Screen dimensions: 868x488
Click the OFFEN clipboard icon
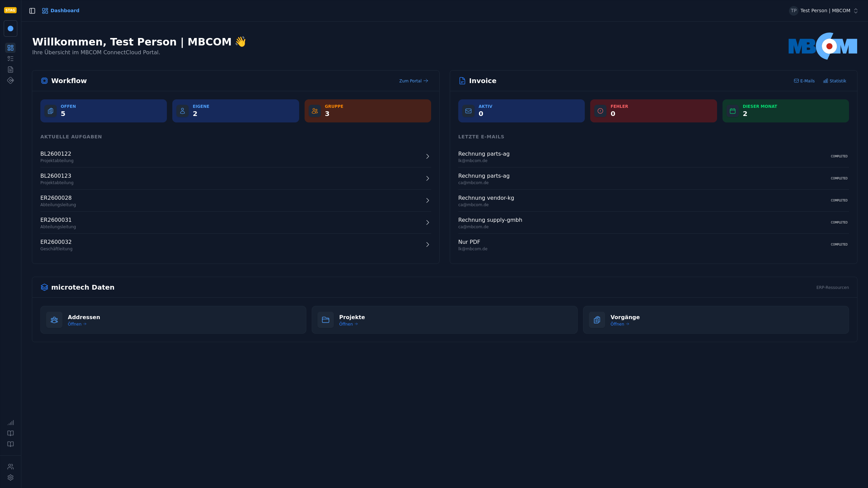[x=51, y=111]
